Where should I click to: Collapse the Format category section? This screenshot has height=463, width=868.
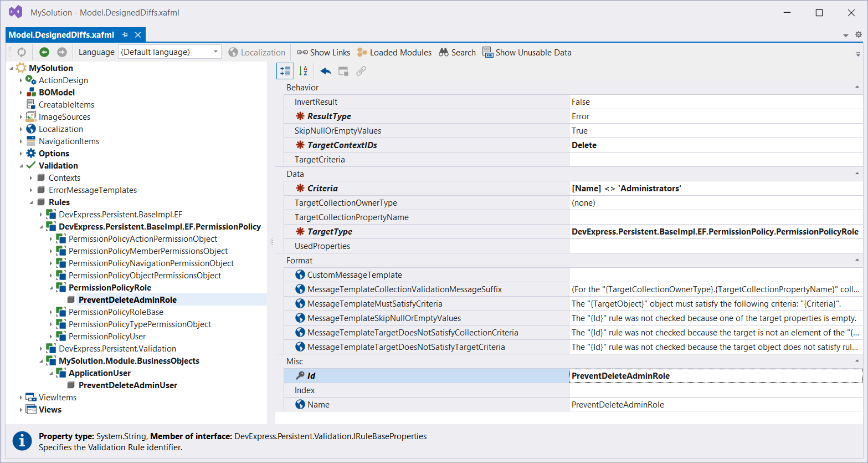tap(857, 261)
